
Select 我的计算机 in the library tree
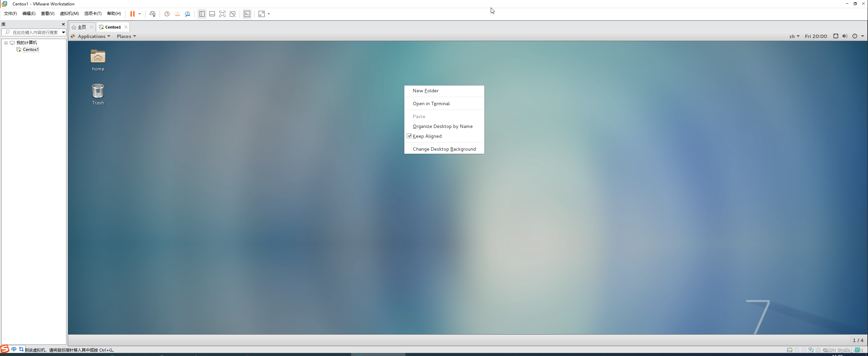[26, 43]
